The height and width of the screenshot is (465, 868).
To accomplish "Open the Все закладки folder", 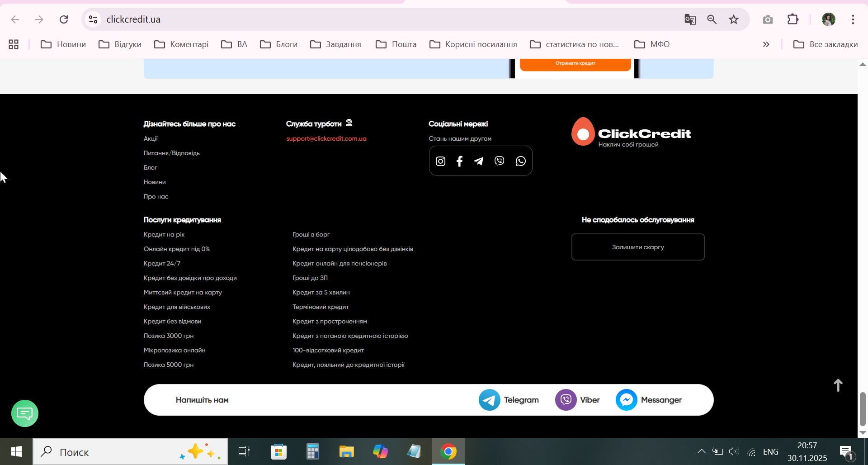I will 826,44.
